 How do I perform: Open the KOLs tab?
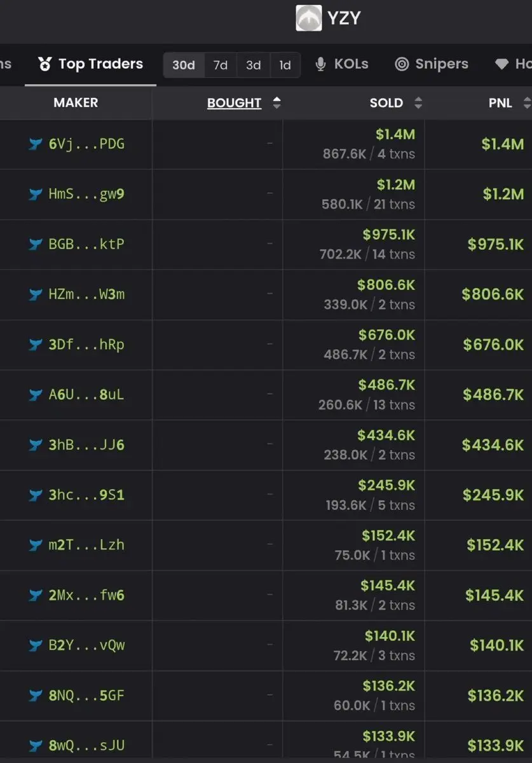(342, 64)
